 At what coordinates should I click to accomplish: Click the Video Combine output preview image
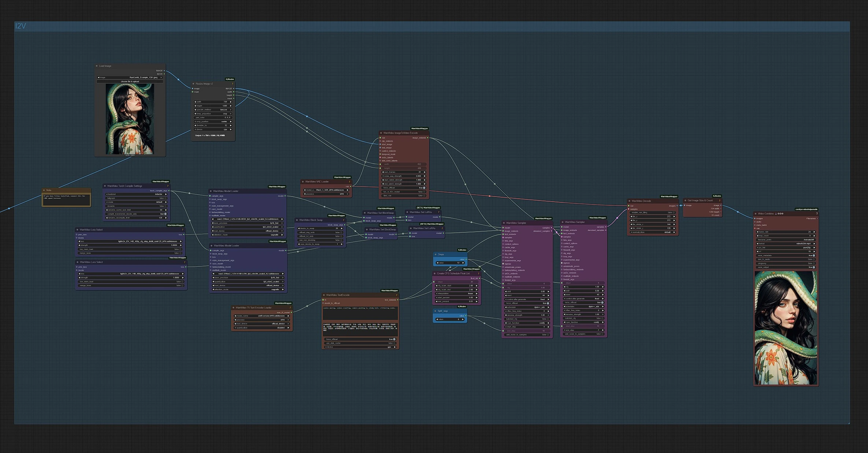click(x=786, y=328)
